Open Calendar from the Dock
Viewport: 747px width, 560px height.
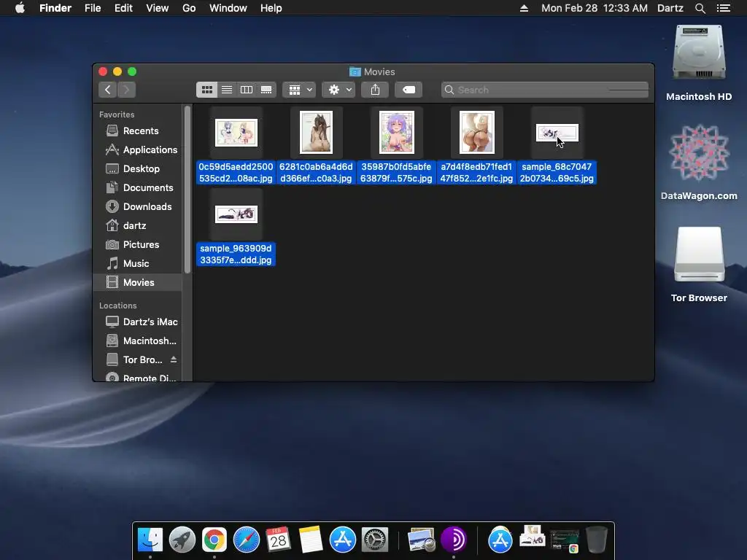pyautogui.click(x=278, y=540)
